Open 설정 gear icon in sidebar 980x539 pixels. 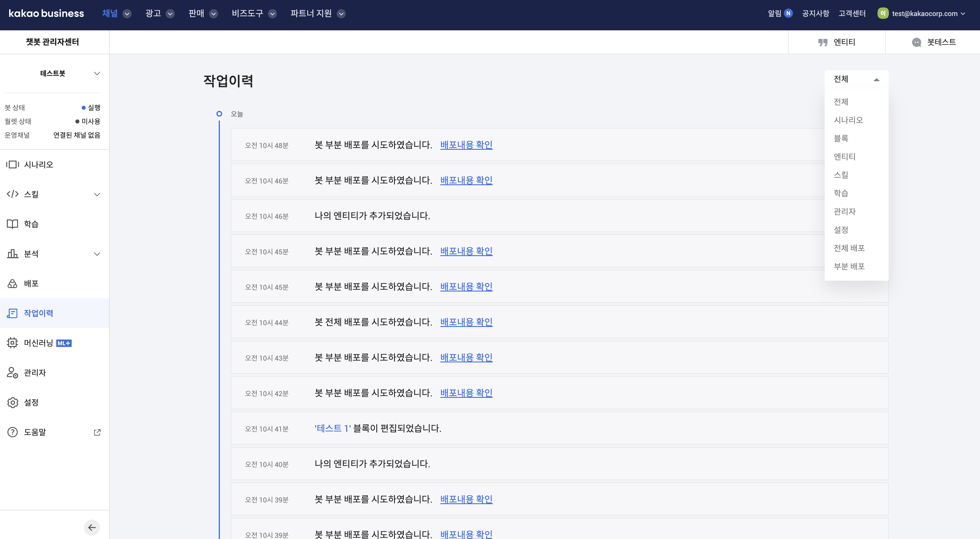13,402
